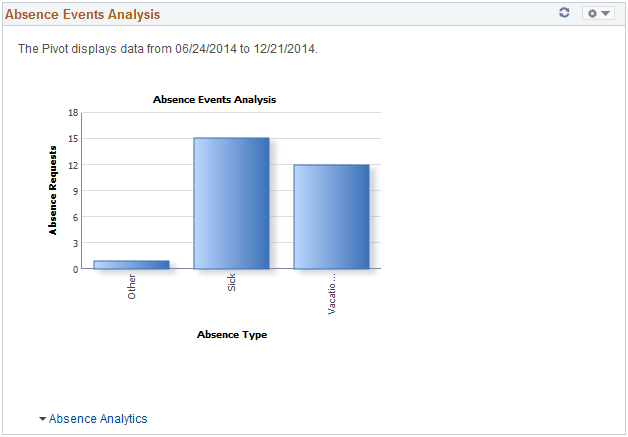
Task: Click the Absence Events Analysis pagelet title
Action: [x=83, y=14]
